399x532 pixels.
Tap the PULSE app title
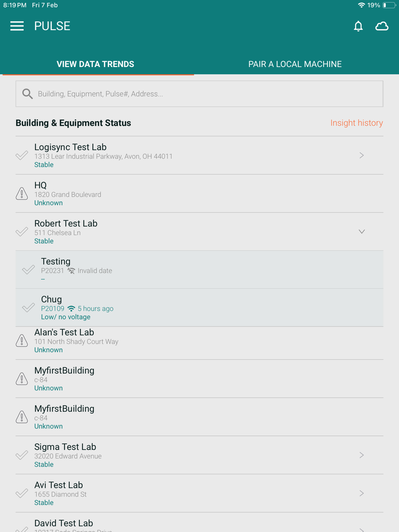coord(52,26)
